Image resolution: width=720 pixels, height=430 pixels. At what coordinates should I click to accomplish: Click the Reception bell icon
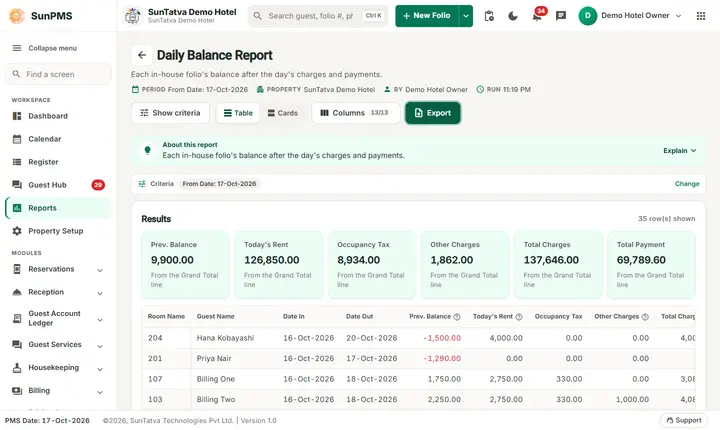coord(17,292)
